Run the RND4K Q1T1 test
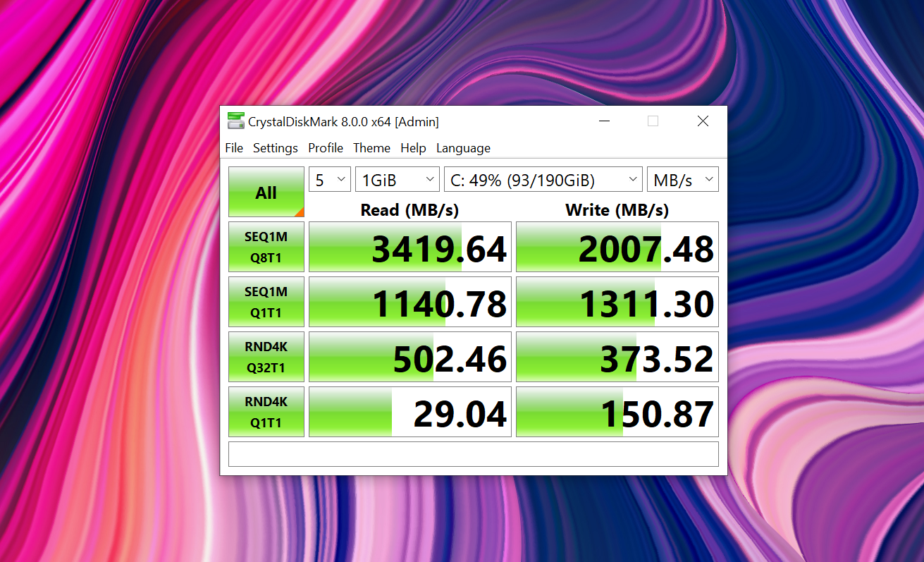The image size is (924, 562). tap(266, 412)
